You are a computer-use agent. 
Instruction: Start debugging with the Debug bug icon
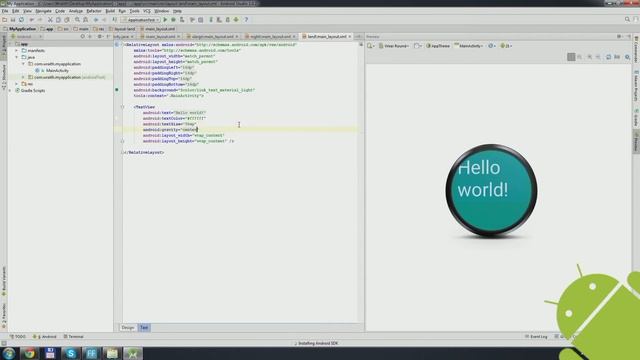[173, 20]
